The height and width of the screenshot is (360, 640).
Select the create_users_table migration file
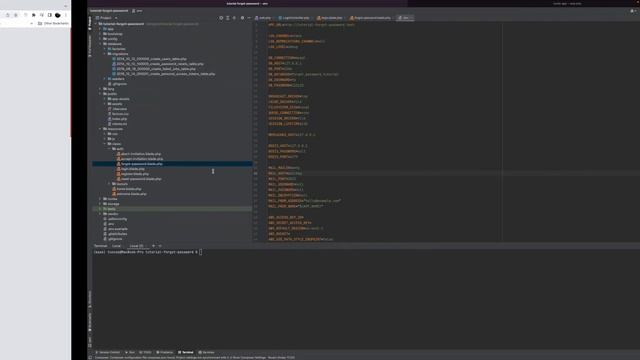(x=149, y=59)
